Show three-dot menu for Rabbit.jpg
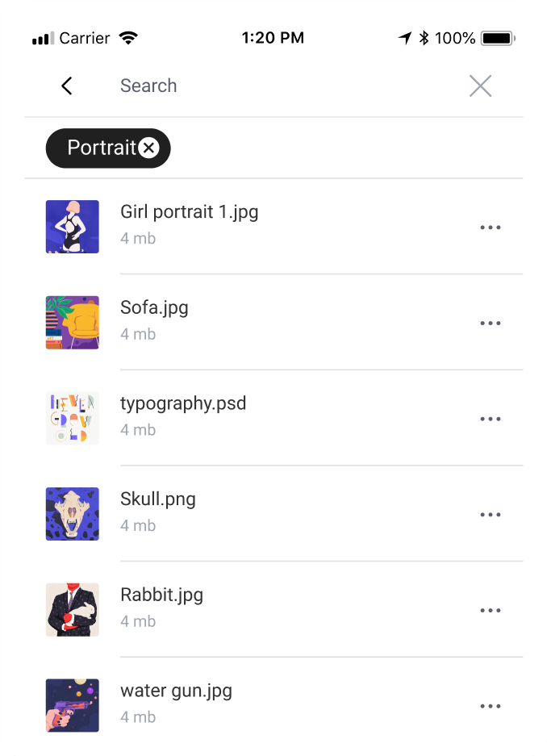547x756 pixels. [x=491, y=611]
